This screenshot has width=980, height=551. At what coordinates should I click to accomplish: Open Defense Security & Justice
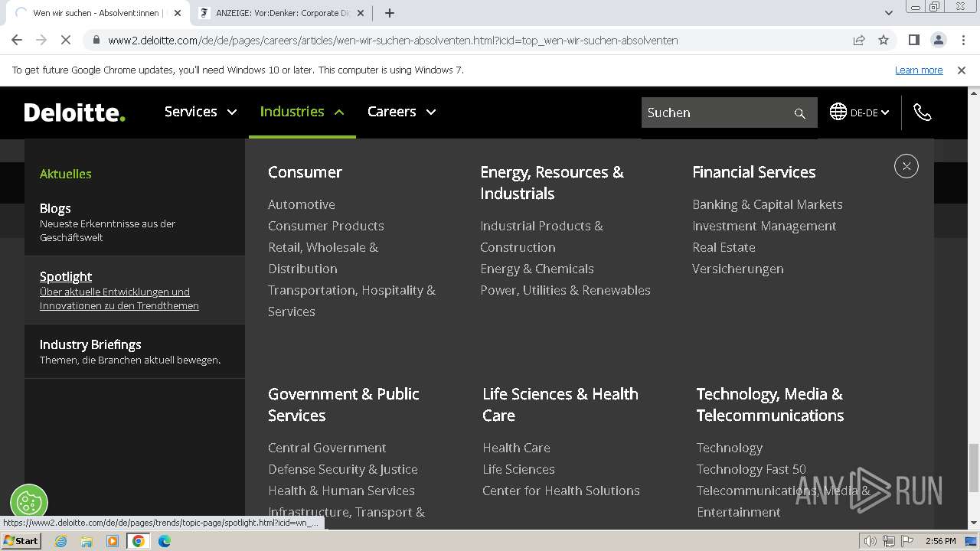(343, 469)
